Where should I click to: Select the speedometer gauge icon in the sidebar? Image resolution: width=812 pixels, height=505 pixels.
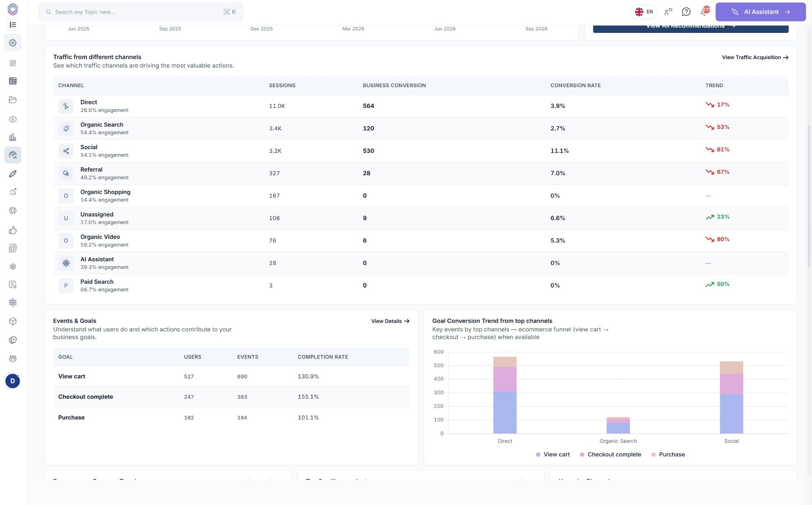(x=13, y=155)
